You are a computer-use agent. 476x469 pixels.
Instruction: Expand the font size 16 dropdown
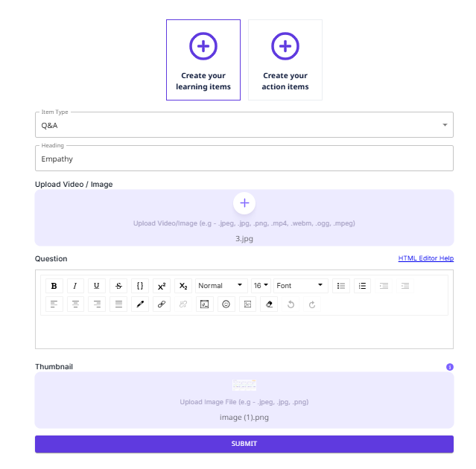[x=261, y=286]
